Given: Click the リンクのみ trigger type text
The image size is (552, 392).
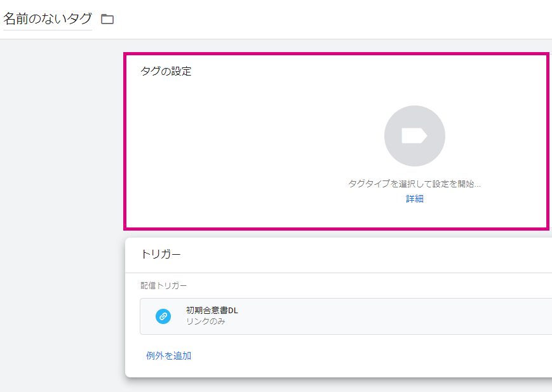Looking at the screenshot, I should click(206, 321).
